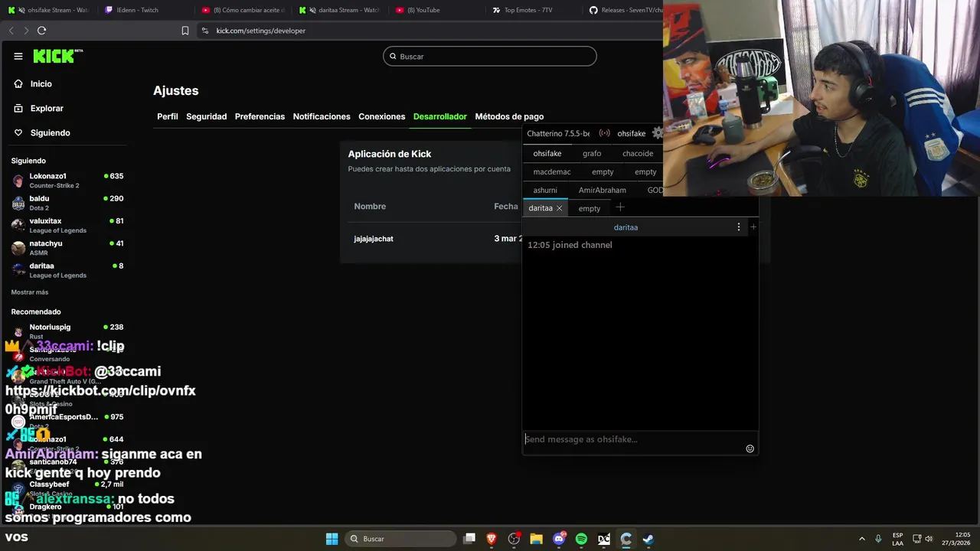Switch to the daritaa Stream browser tab

click(341, 10)
